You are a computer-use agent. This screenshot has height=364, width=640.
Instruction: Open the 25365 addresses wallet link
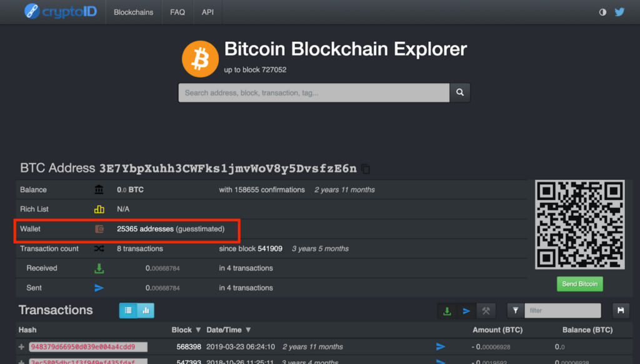pos(145,229)
